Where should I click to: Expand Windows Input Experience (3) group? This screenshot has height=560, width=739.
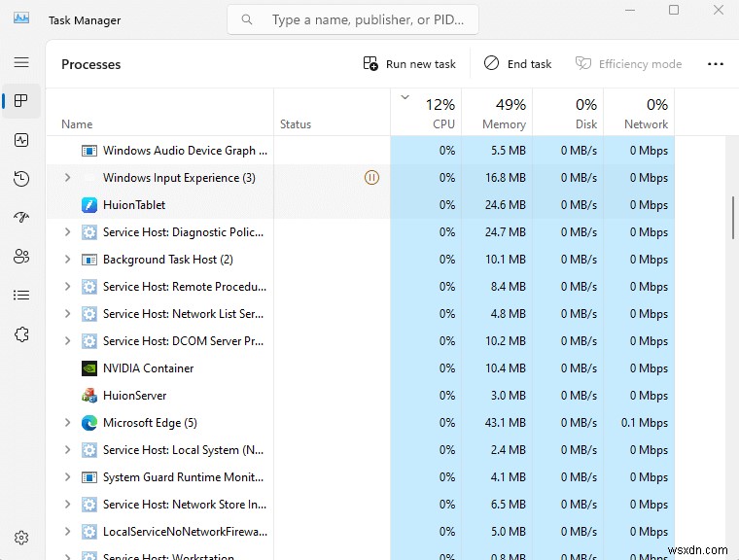coord(67,178)
